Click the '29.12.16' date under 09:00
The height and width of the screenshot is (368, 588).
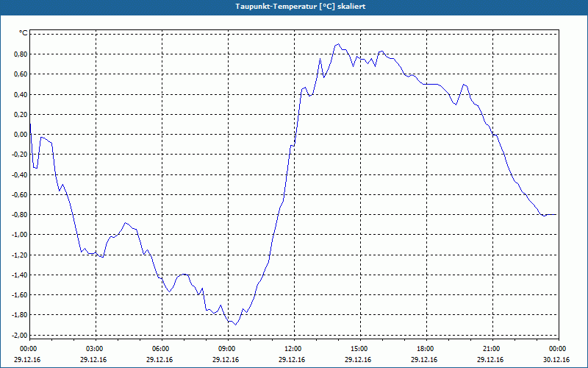pyautogui.click(x=226, y=360)
